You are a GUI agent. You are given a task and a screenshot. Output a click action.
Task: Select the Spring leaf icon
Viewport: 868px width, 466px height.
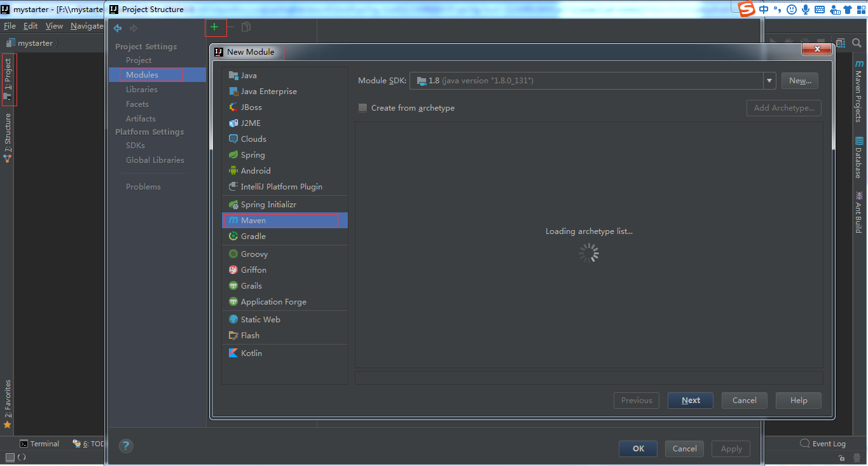tap(233, 155)
